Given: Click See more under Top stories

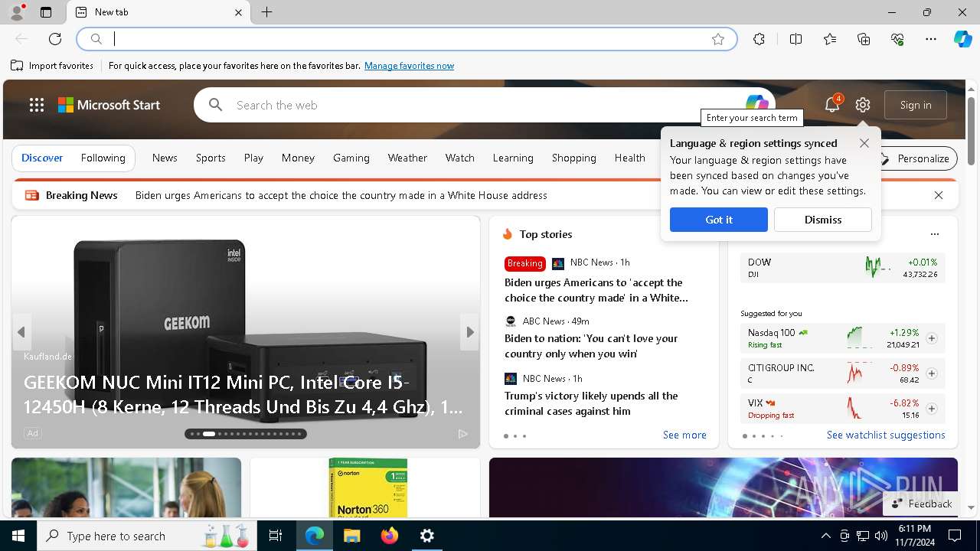Looking at the screenshot, I should coord(684,435).
